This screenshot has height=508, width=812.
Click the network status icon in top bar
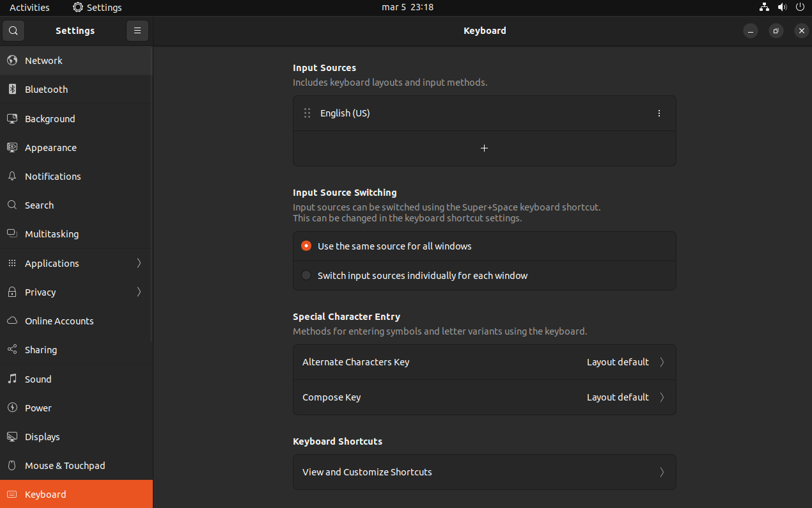click(764, 8)
